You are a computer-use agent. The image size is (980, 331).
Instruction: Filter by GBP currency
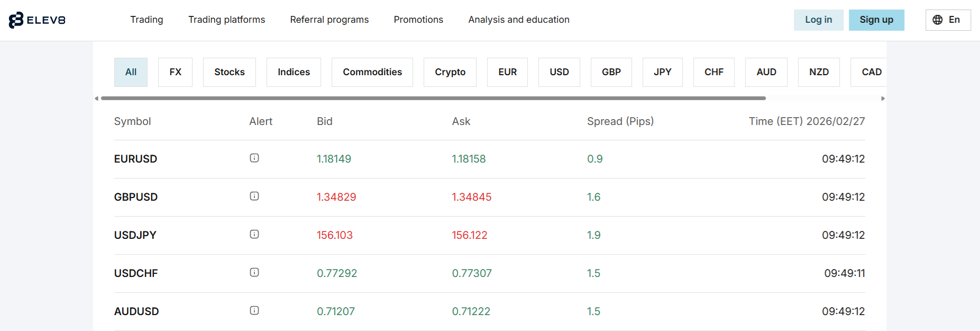(x=611, y=72)
